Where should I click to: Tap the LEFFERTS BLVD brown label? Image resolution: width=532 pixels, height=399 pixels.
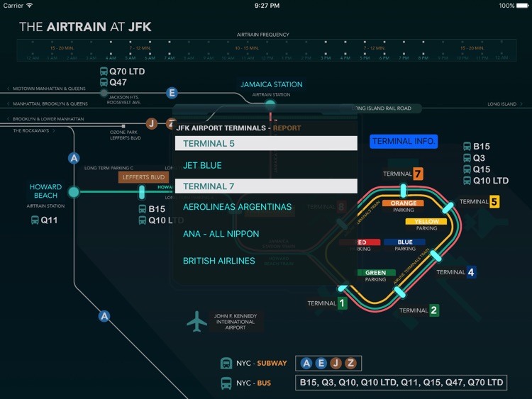pos(143,177)
